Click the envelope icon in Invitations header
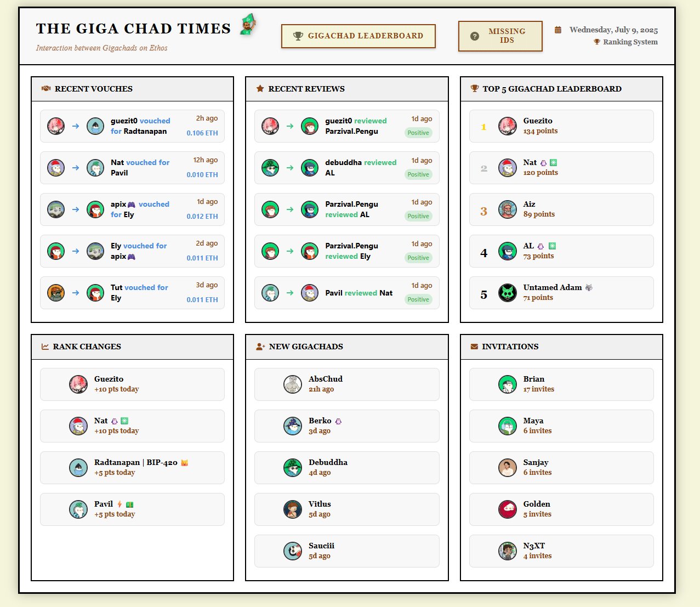 474,347
